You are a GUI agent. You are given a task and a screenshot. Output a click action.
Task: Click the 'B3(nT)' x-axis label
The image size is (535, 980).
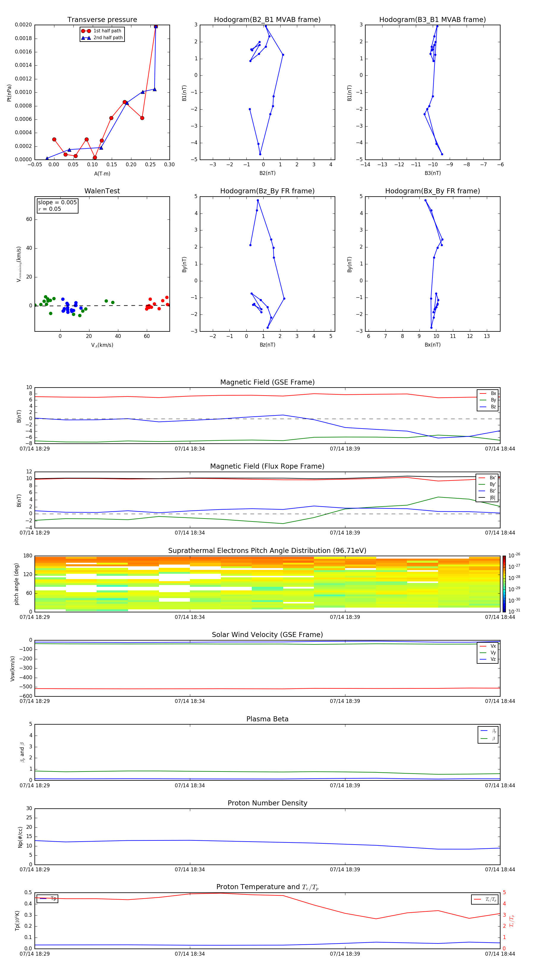click(432, 173)
